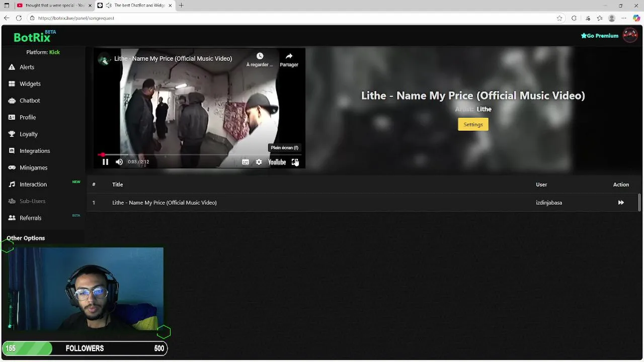Open a new browser tab
The width and height of the screenshot is (644, 362).
(x=181, y=6)
